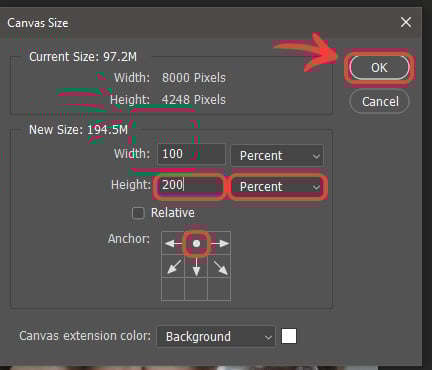This screenshot has height=370, width=432.
Task: Click the Anchor label
Action: (x=129, y=239)
